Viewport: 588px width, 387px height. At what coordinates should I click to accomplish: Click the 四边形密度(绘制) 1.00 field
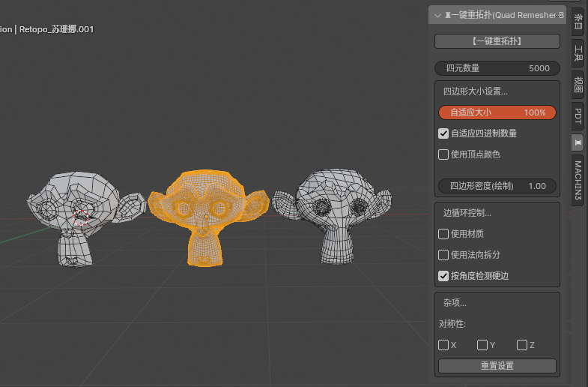[x=497, y=186]
